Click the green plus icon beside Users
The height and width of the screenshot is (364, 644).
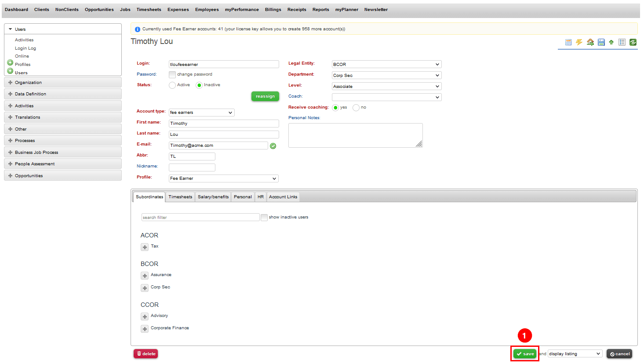click(10, 71)
